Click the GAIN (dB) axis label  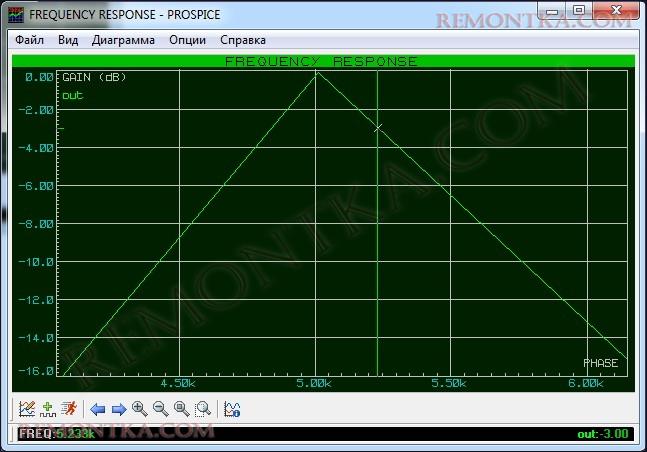click(x=94, y=77)
